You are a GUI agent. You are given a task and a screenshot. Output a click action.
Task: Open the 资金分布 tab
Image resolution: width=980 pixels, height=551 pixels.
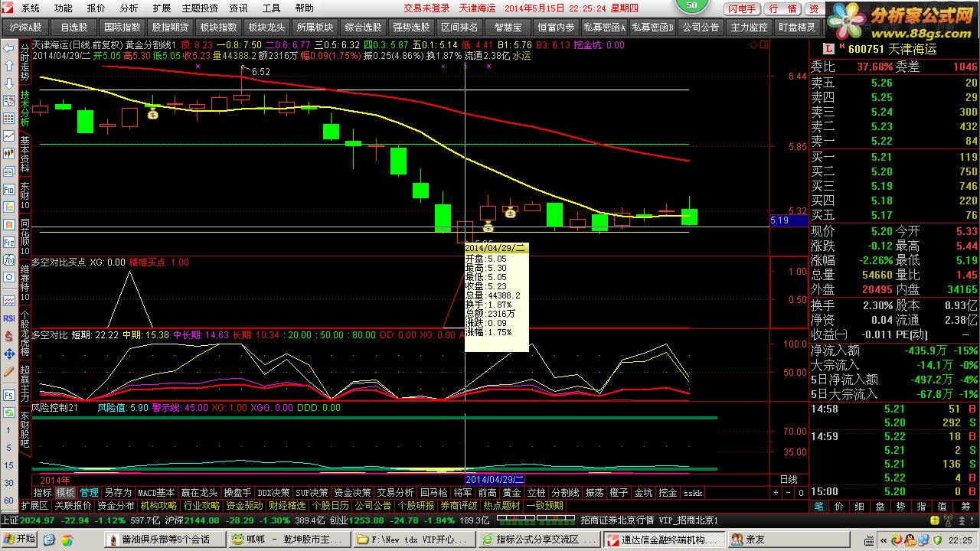[116, 506]
